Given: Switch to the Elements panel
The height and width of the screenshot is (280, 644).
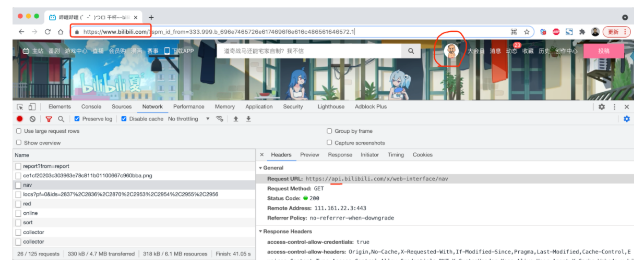Looking at the screenshot, I should [59, 106].
